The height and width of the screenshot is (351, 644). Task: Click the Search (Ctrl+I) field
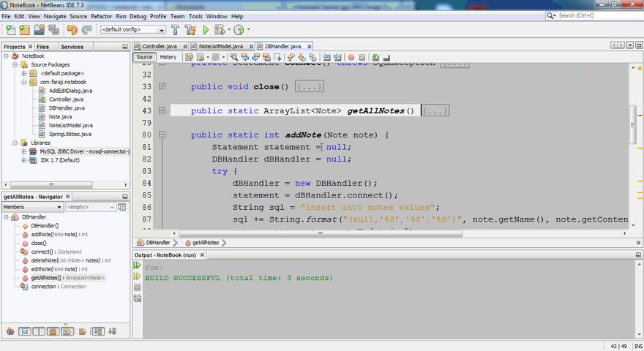pyautogui.click(x=594, y=15)
